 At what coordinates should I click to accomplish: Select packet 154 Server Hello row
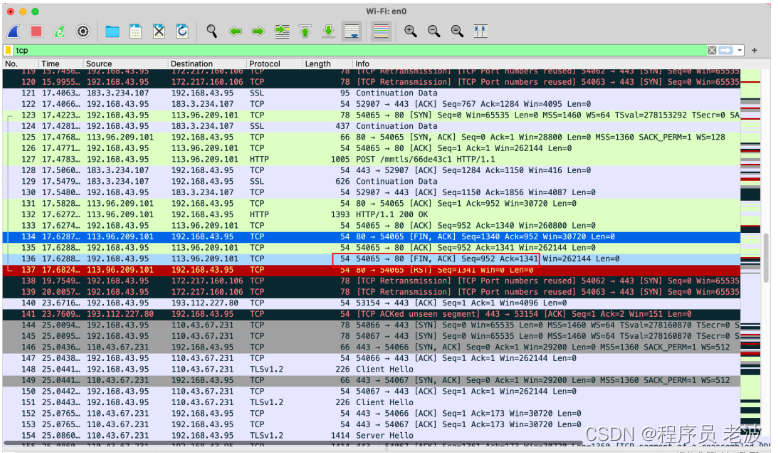371,435
